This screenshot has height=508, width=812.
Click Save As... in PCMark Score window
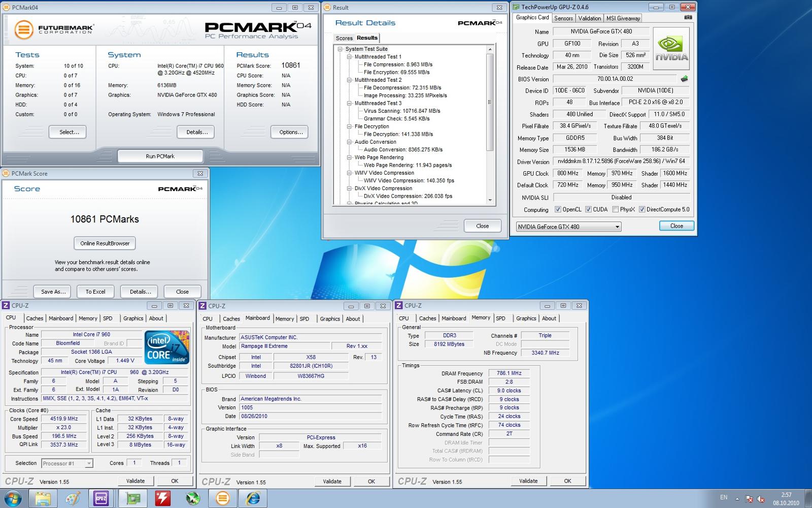pos(53,292)
